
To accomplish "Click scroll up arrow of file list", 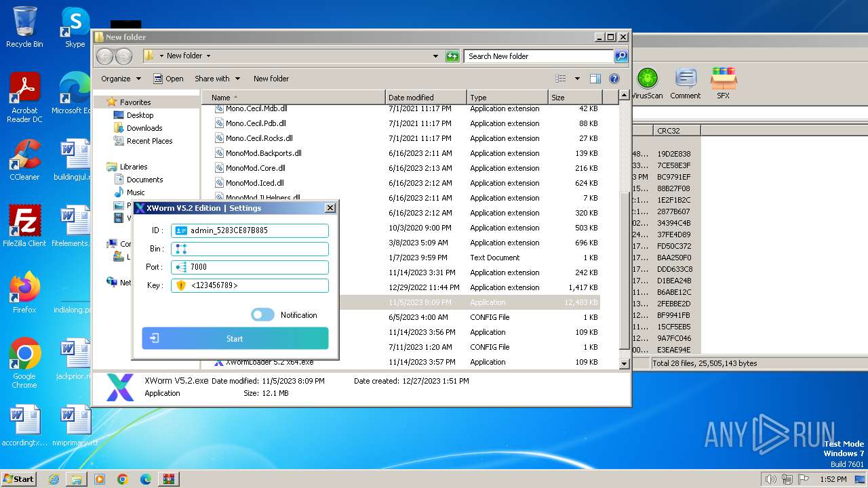I will pos(625,96).
